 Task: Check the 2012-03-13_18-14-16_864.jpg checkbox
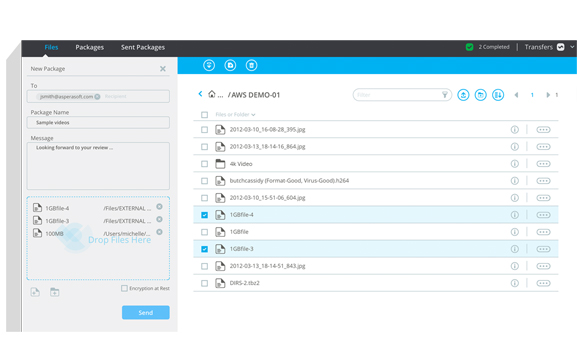(x=204, y=147)
